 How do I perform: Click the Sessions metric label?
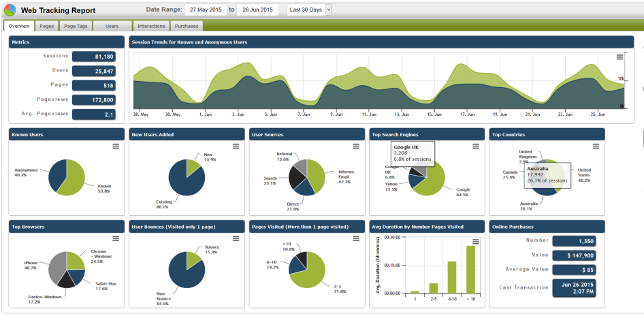pos(55,55)
